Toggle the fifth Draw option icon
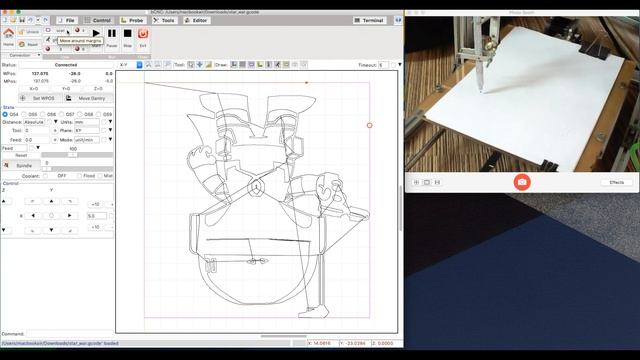Viewport: 640px width, 360px height. [269, 64]
